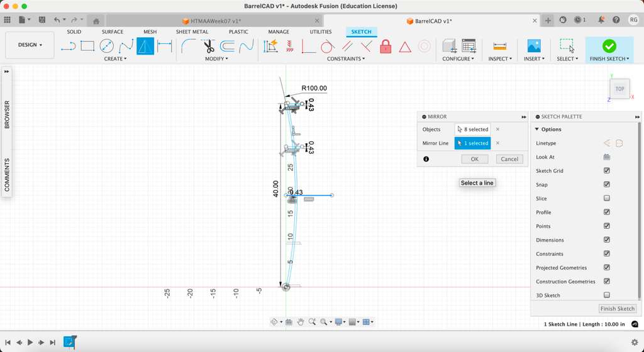Activate the Pan hand tool
644x352 pixels.
[301, 322]
